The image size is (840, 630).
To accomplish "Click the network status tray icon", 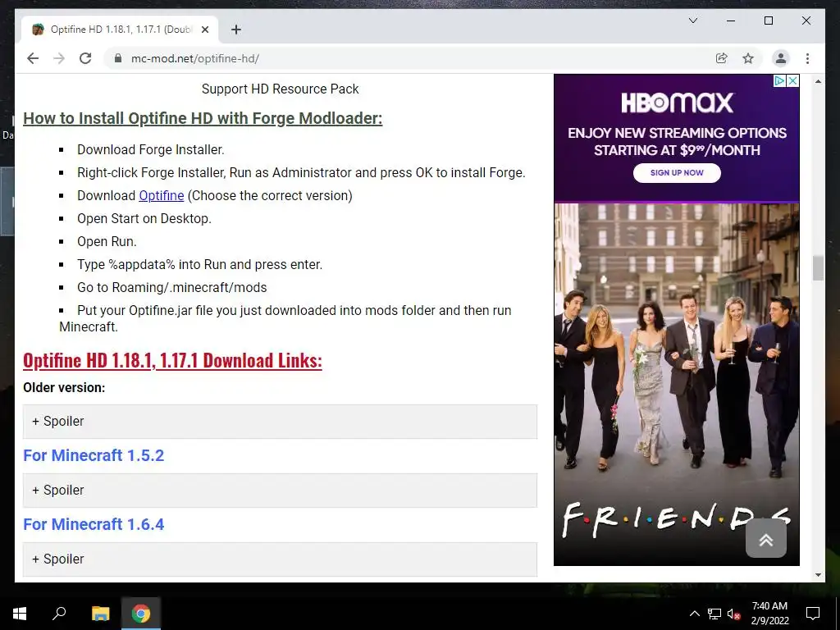I will [714, 614].
